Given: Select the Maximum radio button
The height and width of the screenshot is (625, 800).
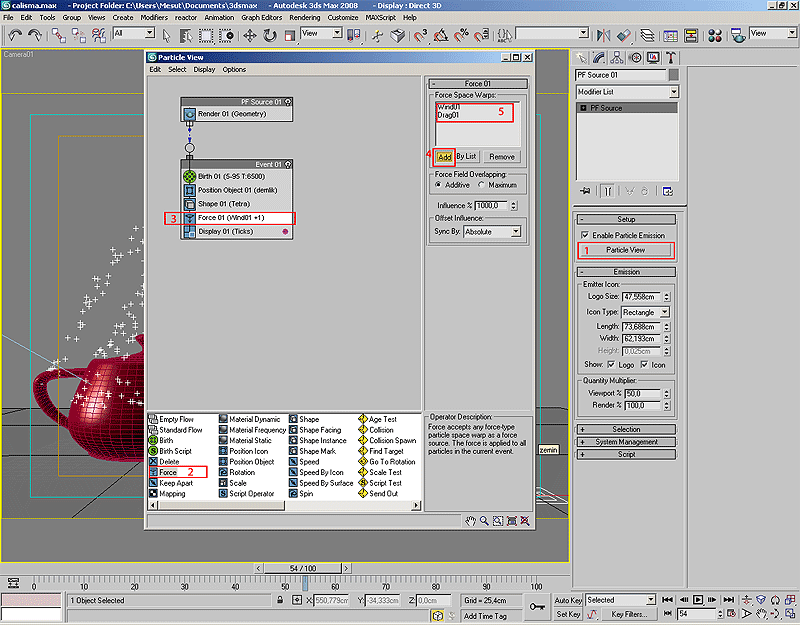Looking at the screenshot, I should click(x=482, y=185).
